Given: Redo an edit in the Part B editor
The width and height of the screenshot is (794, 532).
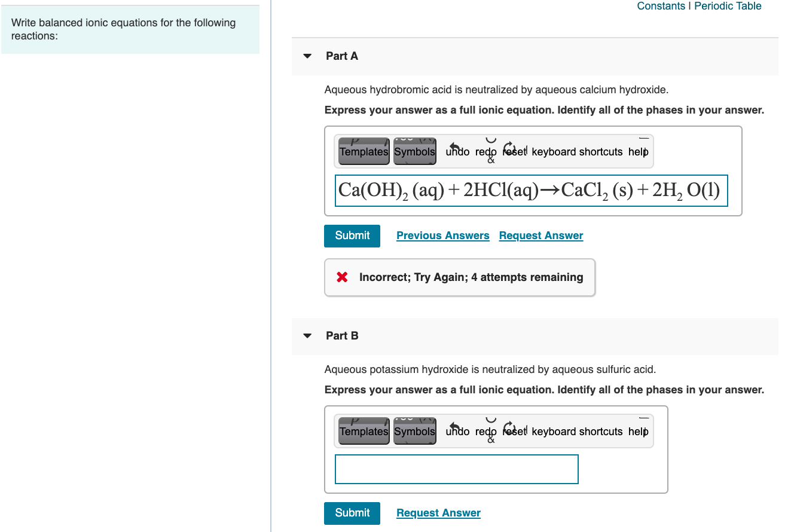Looking at the screenshot, I should pyautogui.click(x=485, y=431).
